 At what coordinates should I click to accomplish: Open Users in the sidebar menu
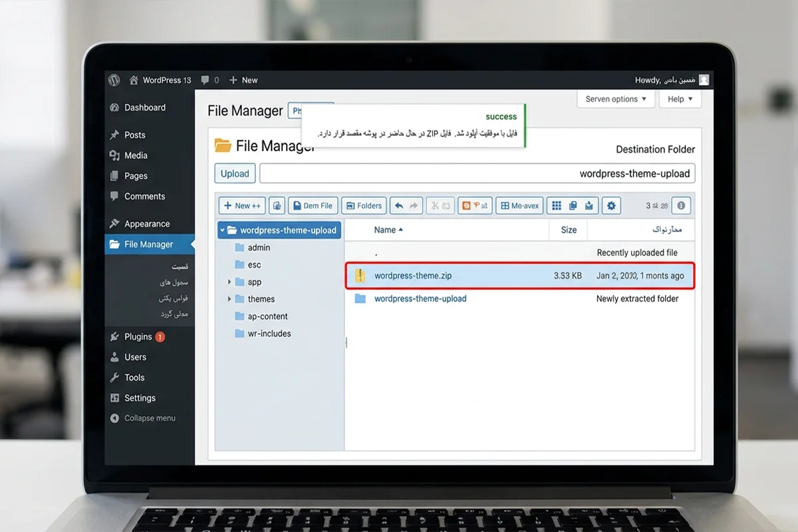click(x=136, y=357)
